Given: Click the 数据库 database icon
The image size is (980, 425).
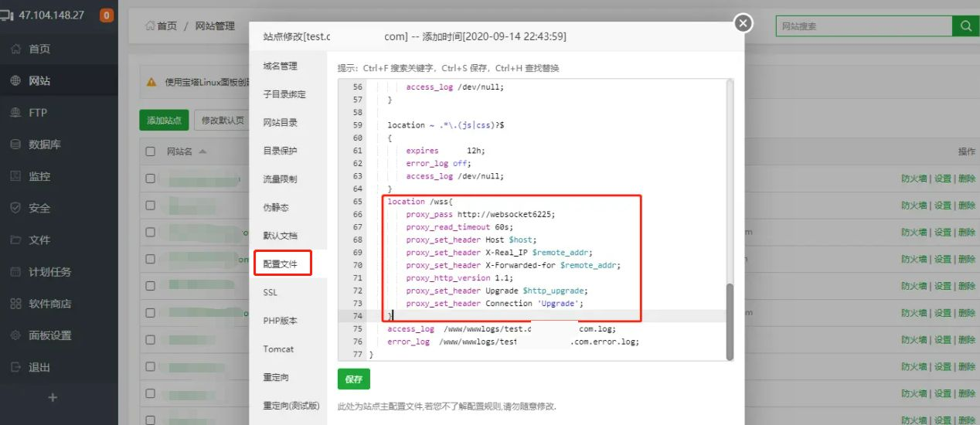Looking at the screenshot, I should (15, 144).
